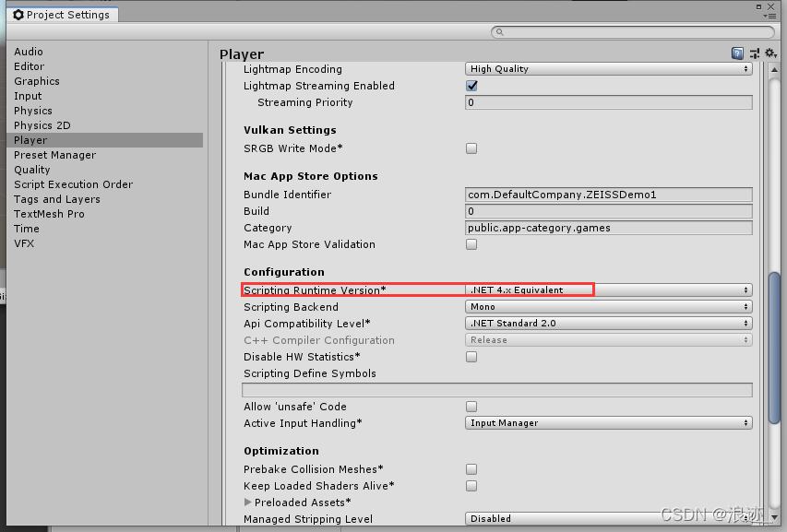Open the Api Compatibility Level dropdown
Screen dimensions: 787x532
click(x=609, y=323)
